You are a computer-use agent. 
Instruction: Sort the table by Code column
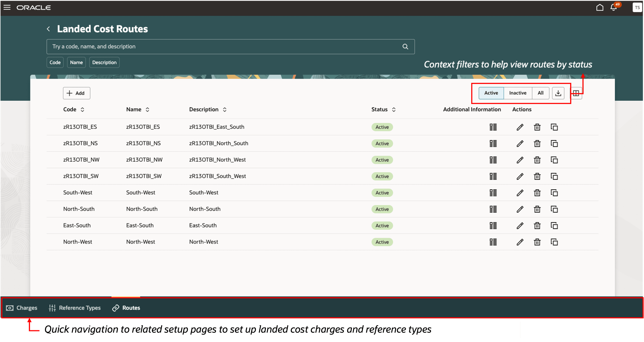tap(82, 110)
